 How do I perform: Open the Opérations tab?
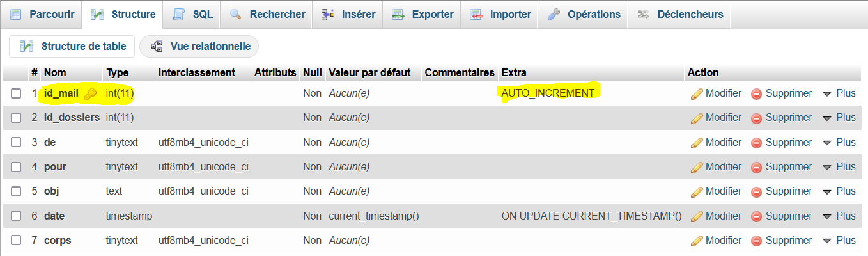tap(584, 14)
